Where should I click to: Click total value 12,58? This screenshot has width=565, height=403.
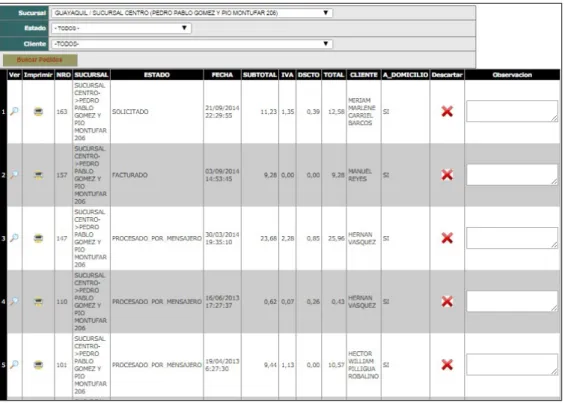[x=336, y=112]
